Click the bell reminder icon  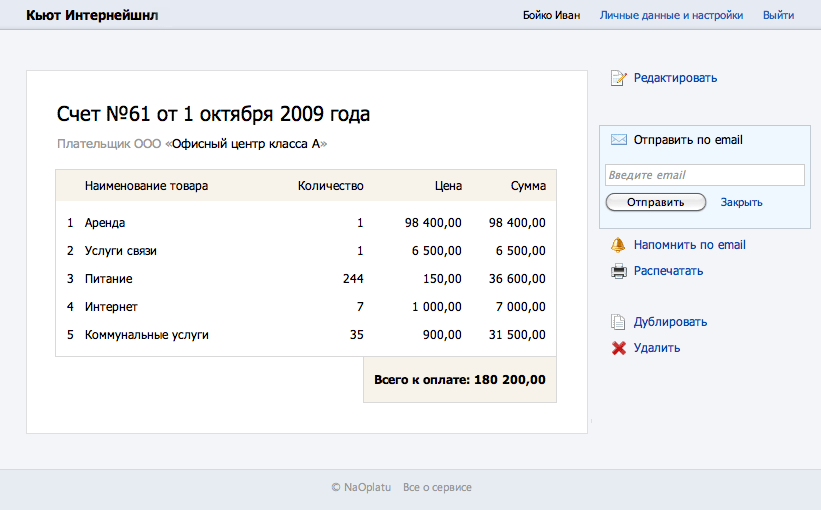(x=618, y=245)
